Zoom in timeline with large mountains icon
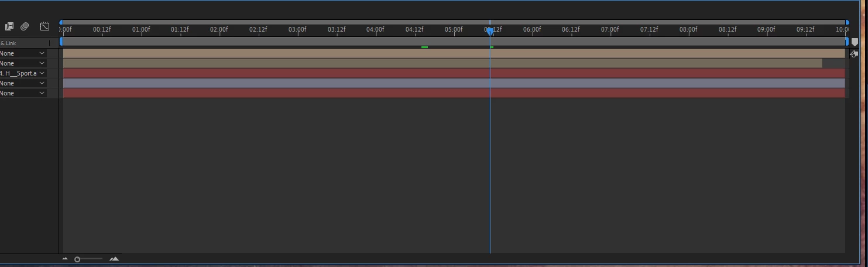868x267 pixels. (114, 259)
